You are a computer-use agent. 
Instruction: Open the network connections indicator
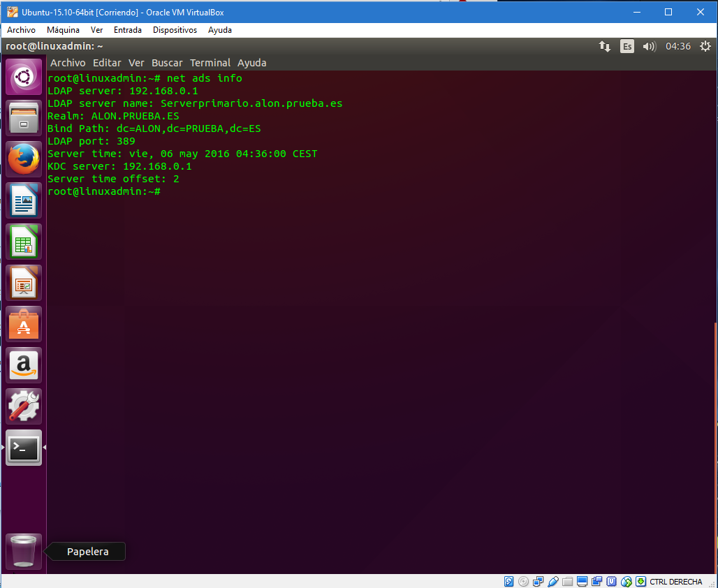point(605,47)
